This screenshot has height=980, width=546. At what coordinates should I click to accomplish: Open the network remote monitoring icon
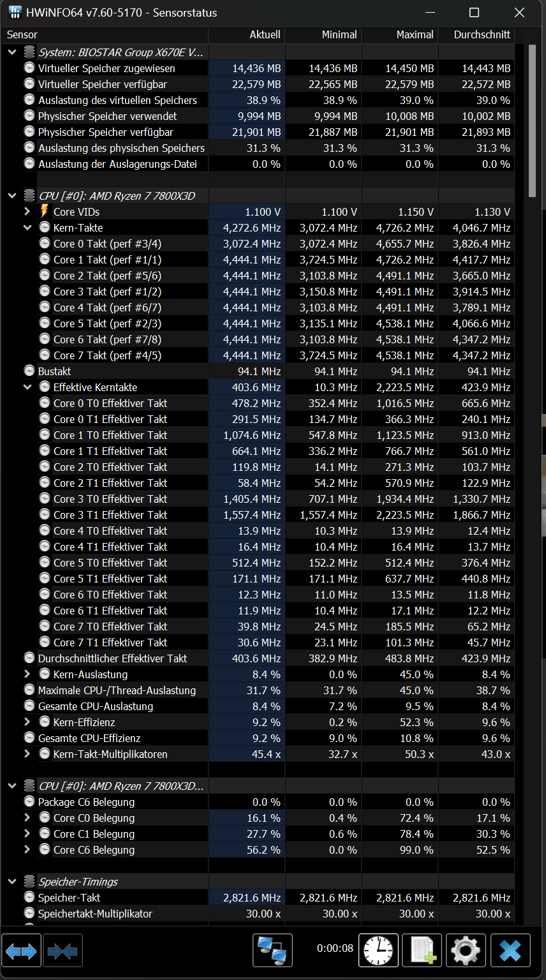point(273,951)
